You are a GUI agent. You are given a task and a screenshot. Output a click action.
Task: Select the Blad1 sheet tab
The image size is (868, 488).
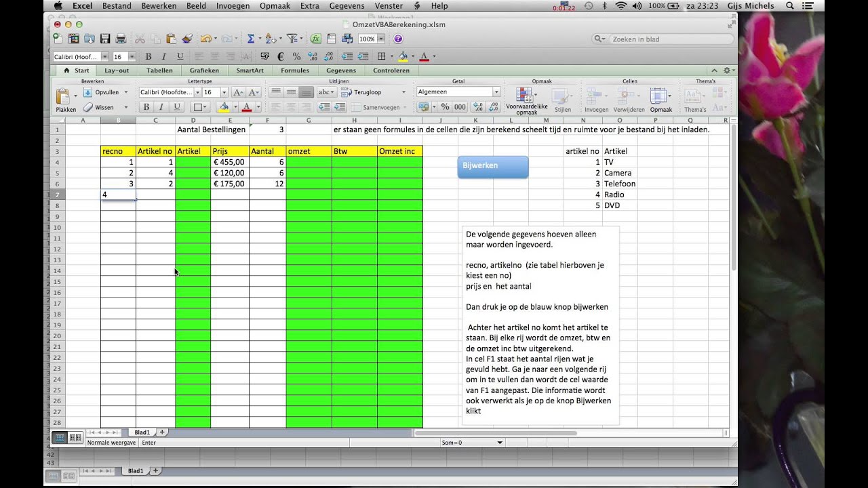pos(142,432)
